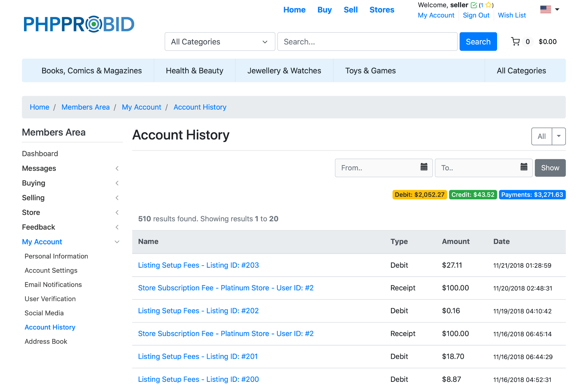Click into the Search text field
Viewport: 588px width, 386px height.
click(367, 42)
